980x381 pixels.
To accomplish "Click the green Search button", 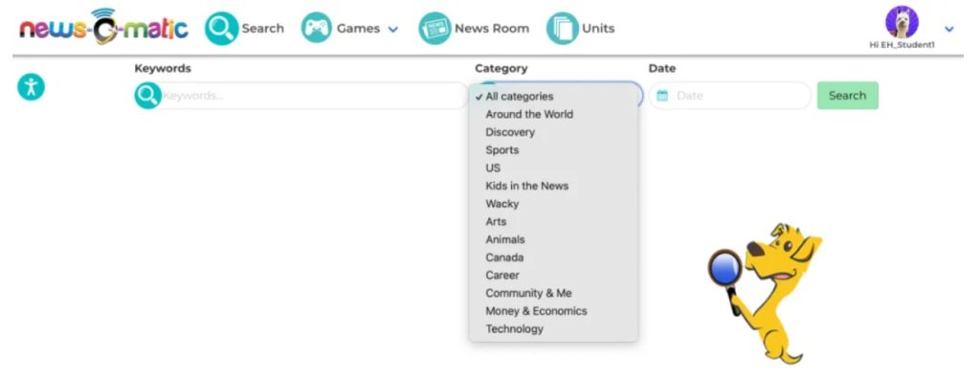I will (847, 96).
